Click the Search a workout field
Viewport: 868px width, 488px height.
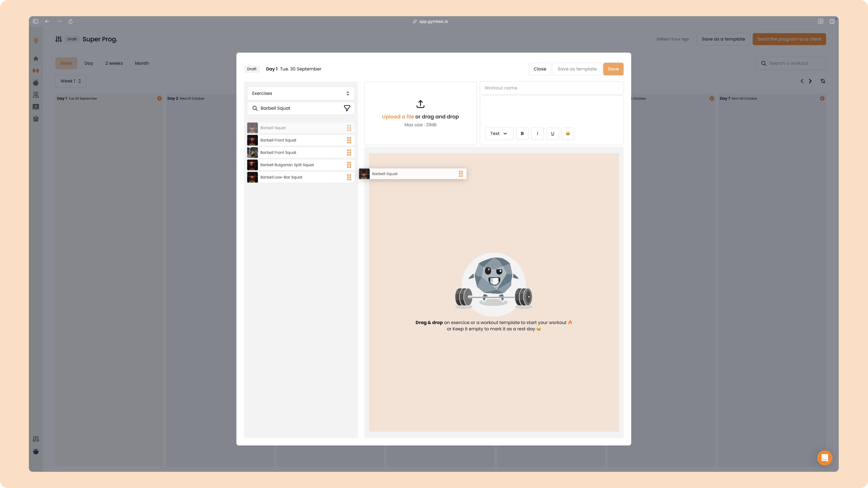pyautogui.click(x=790, y=63)
